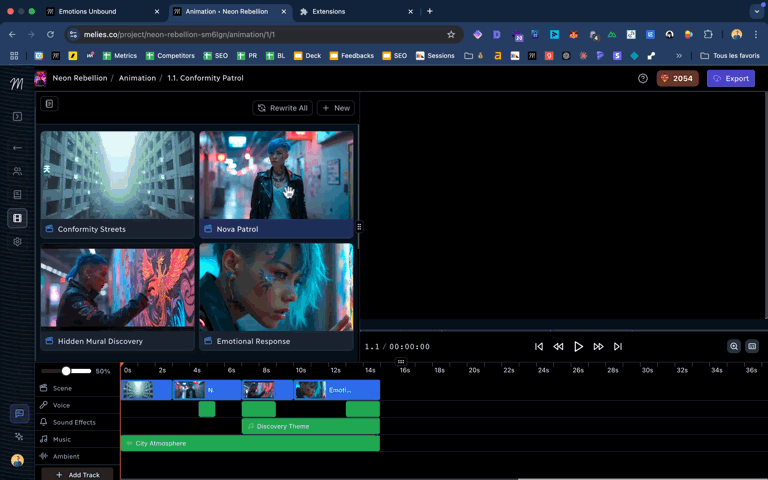This screenshot has width=768, height=480.
Task: Expand the collapsed sidebar panel arrow
Action: (17, 117)
